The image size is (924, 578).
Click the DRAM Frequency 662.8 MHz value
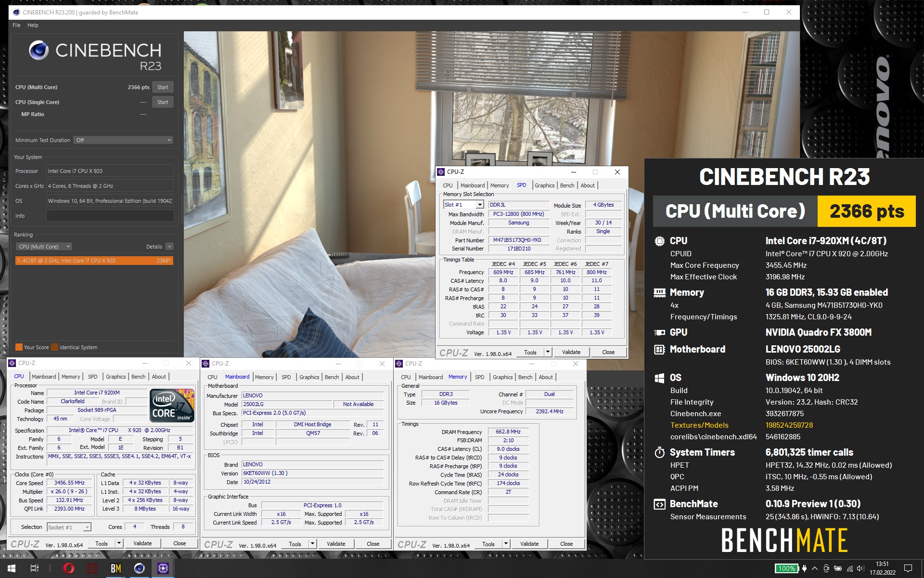[x=508, y=432]
